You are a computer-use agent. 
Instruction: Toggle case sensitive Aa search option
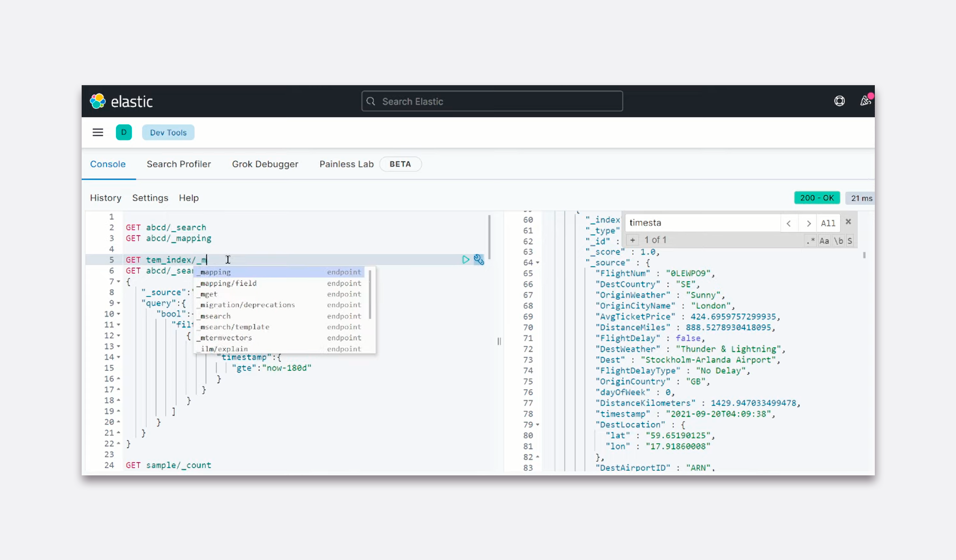[x=824, y=240]
